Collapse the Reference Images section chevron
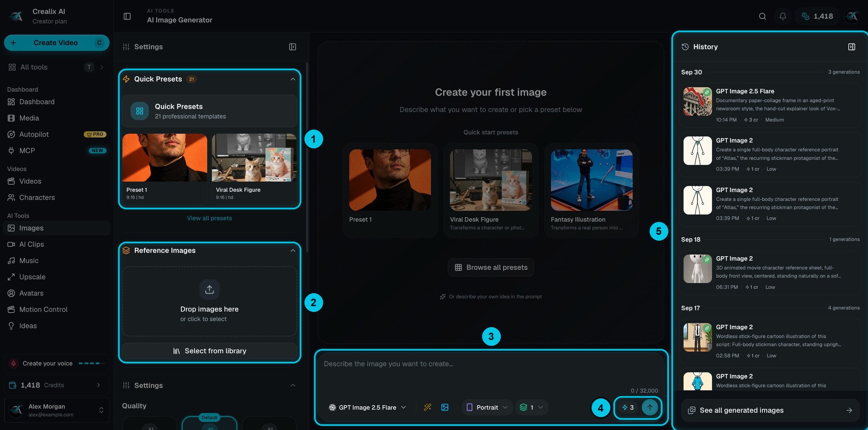Screen dimensions: 868x430 (x=293, y=251)
